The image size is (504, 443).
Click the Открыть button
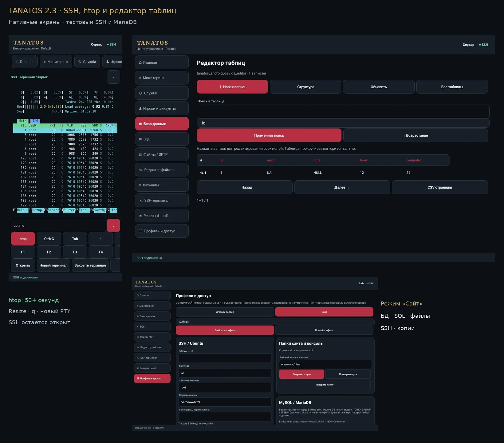tap(23, 265)
